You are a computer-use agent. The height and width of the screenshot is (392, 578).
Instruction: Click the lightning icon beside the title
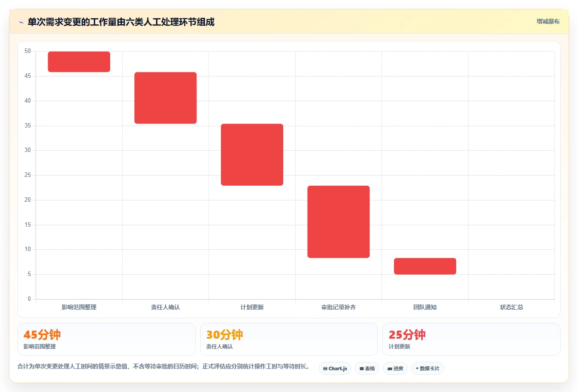21,22
